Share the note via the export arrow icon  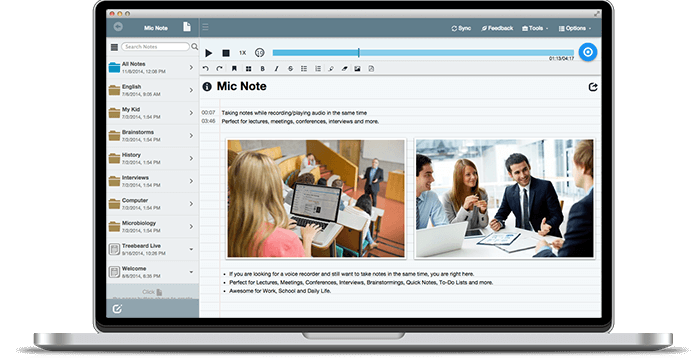(593, 87)
